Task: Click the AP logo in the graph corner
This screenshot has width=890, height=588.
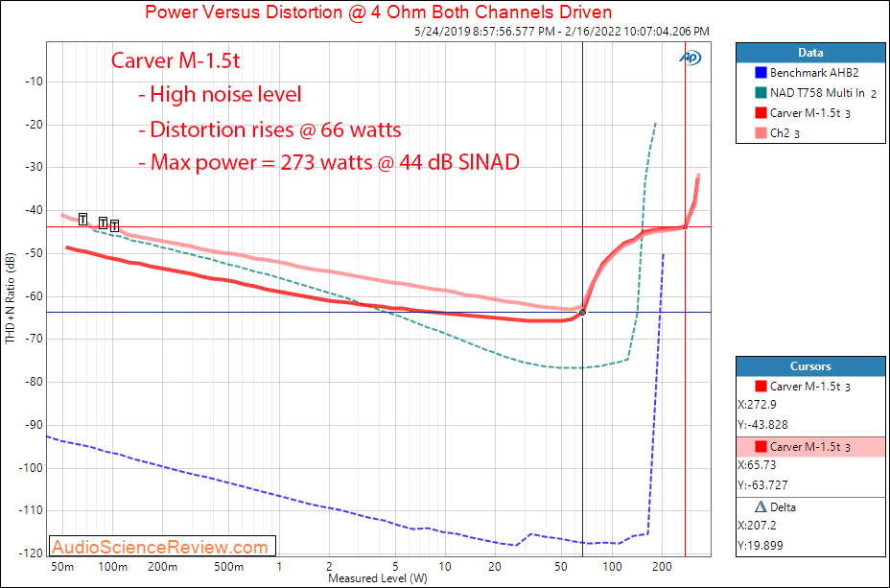Action: (691, 58)
